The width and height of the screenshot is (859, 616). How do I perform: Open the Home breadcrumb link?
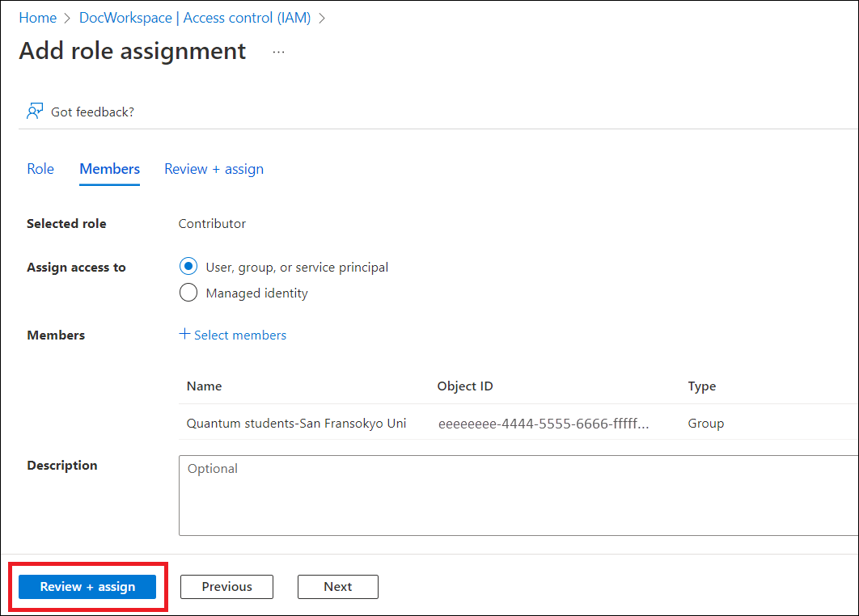[x=37, y=17]
